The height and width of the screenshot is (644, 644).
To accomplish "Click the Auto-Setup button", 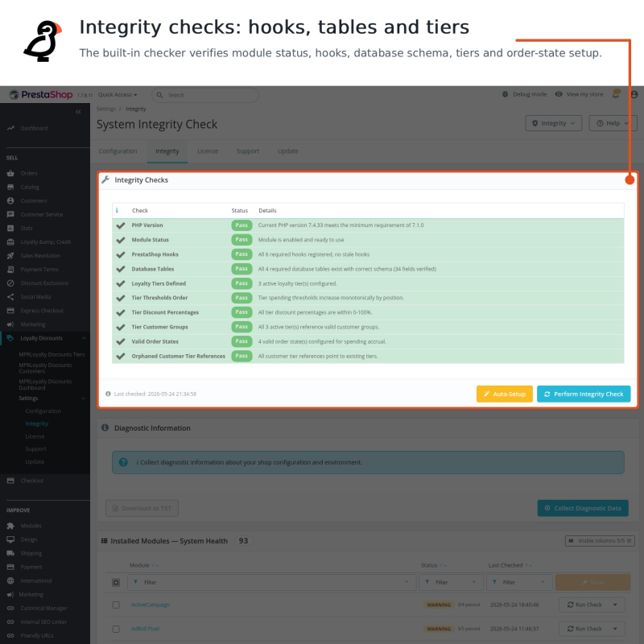I will [x=505, y=394].
